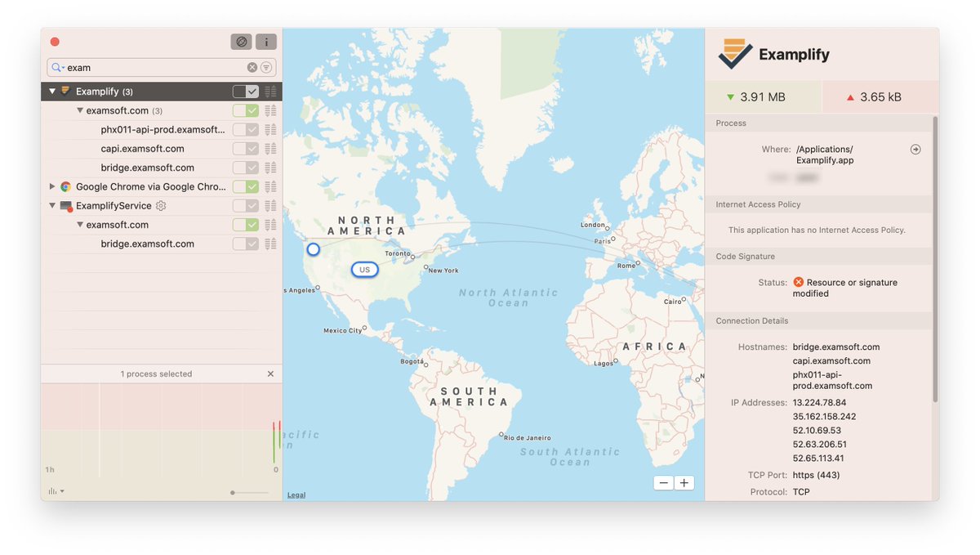Open the gear icon beside ExamplifyService
The width and height of the screenshot is (980, 555).
pos(161,206)
